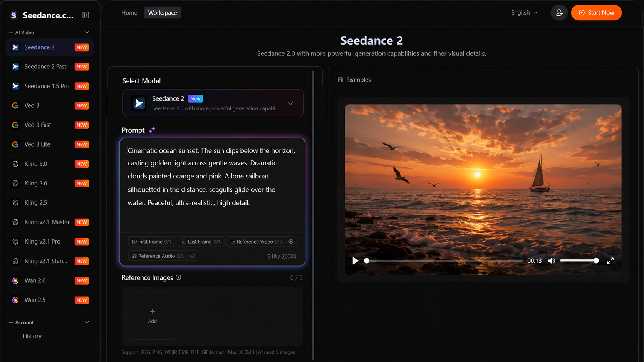Click the AI prompt enhance sparkle icon
The height and width of the screenshot is (362, 644).
pos(152,130)
